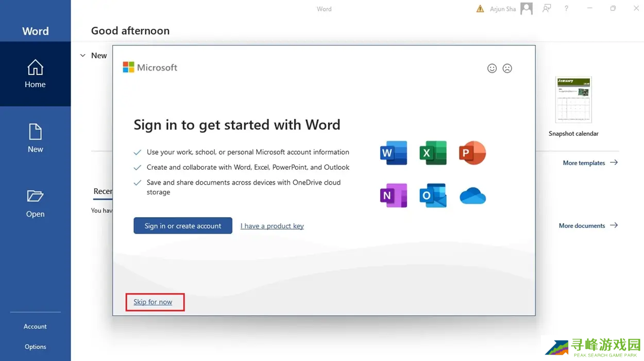Open More documents arrow link

click(588, 225)
